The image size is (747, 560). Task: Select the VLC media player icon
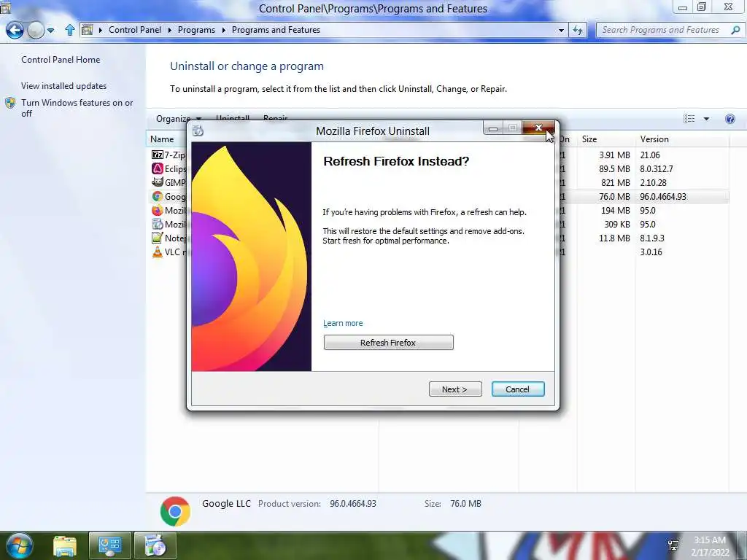158,252
